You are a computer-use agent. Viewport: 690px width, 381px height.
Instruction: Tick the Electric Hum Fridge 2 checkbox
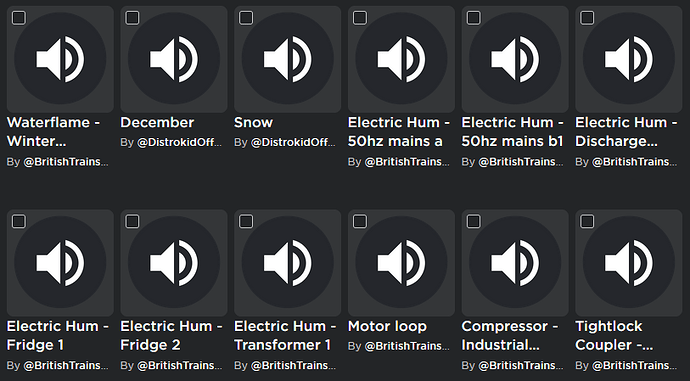(132, 222)
